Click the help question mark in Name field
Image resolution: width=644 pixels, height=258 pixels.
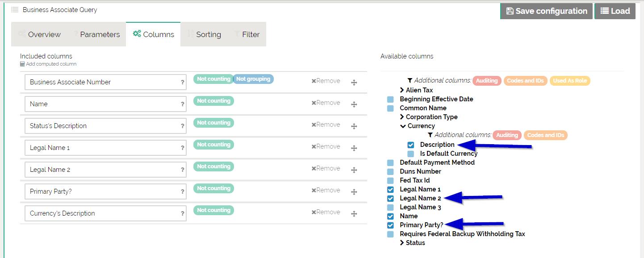coord(182,104)
